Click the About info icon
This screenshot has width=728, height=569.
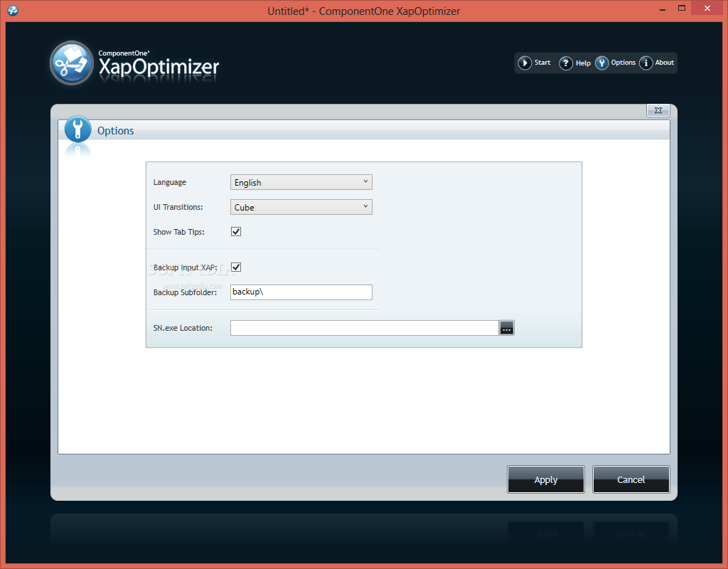[646, 63]
